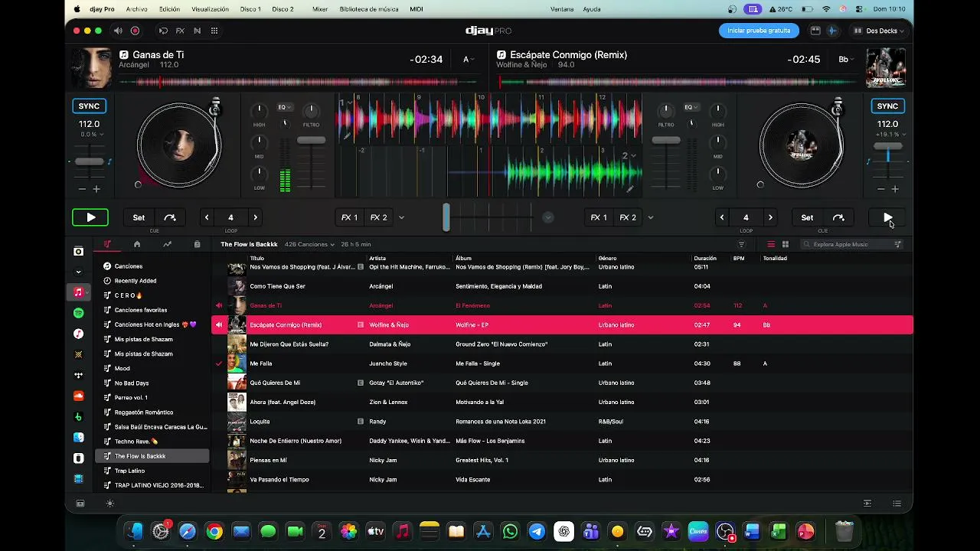Toggle FX 2 on deck 1
This screenshot has height=551, width=980.
coord(379,217)
